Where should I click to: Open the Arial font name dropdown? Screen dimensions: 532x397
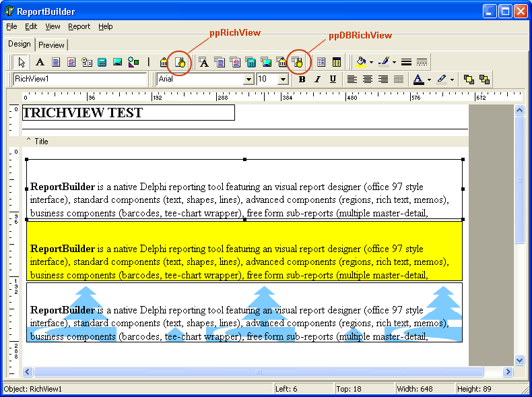tap(248, 80)
